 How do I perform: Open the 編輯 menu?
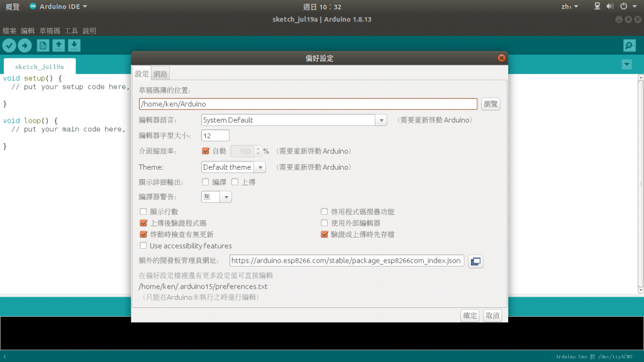point(28,31)
